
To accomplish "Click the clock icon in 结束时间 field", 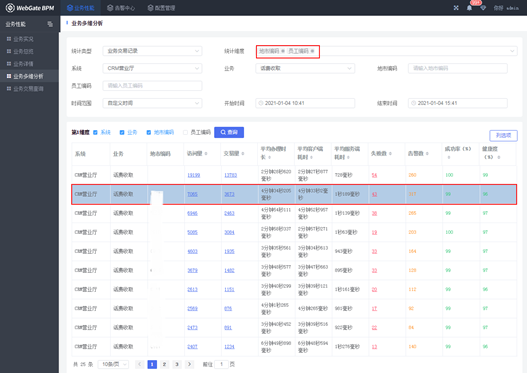I will coord(413,103).
